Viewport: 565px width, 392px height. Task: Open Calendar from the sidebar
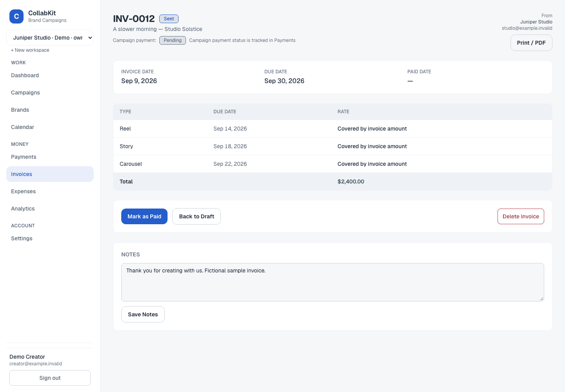tap(50, 127)
